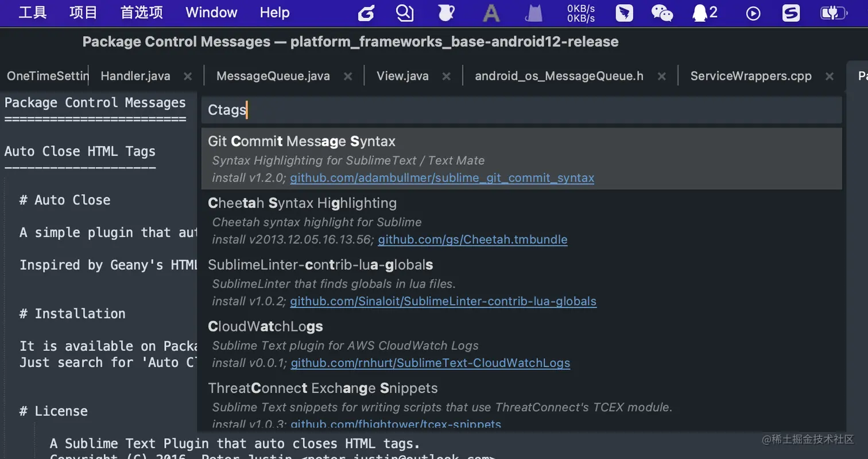Click the circled play button menu bar icon
Viewport: 868px width, 459px height.
pos(753,13)
